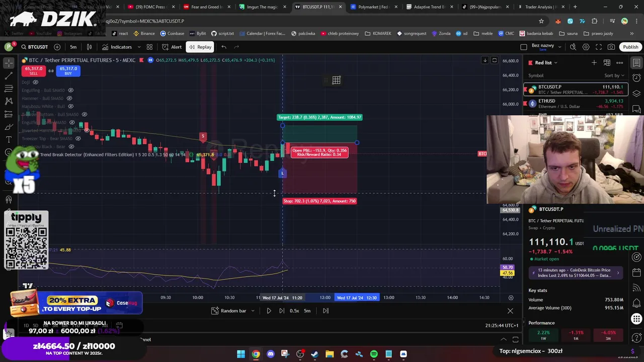The height and width of the screenshot is (362, 644).
Task: Click the red SELL 65,317.0 button
Action: click(33, 71)
